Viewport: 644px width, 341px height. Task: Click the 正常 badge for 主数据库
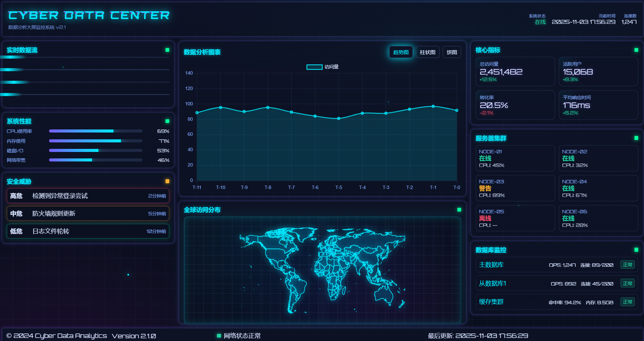tap(627, 265)
